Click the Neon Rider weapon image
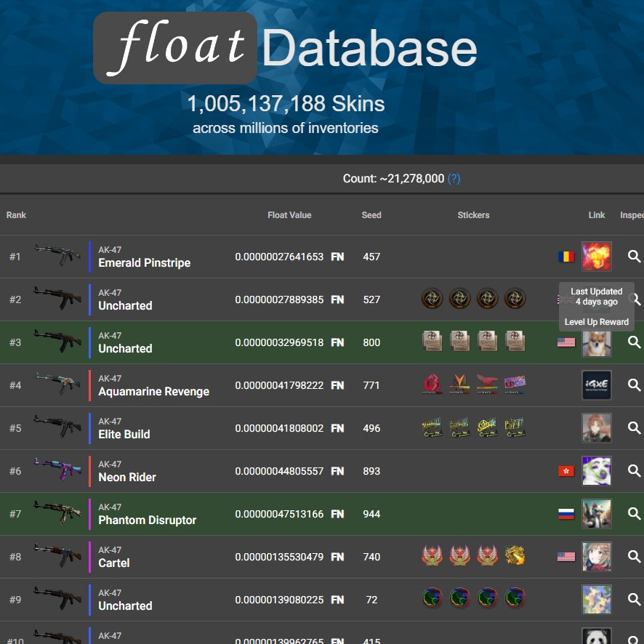The width and height of the screenshot is (644, 644). coord(57,469)
